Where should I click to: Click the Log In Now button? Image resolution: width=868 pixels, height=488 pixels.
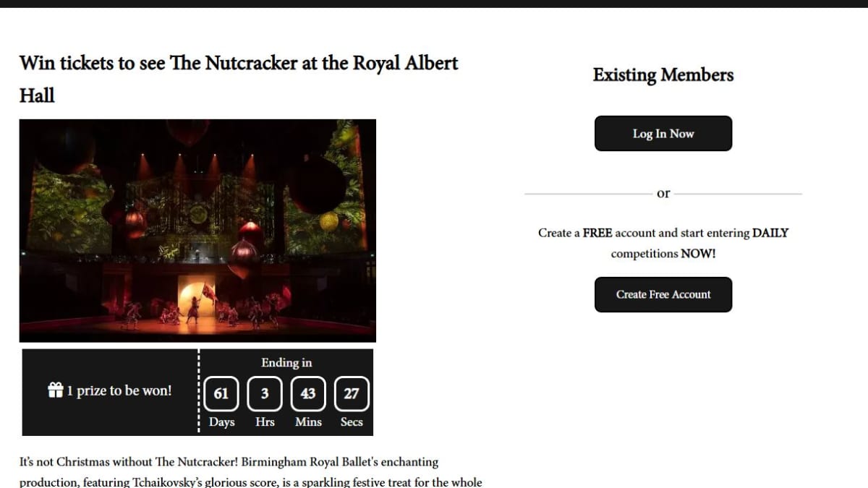(x=663, y=134)
